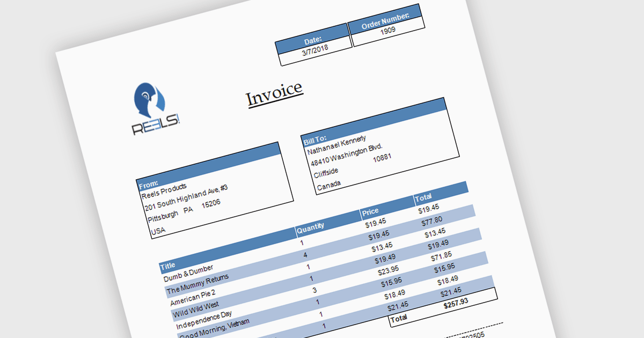Select the Good Morning, Vietnam title
644x338 pixels.
point(215,330)
